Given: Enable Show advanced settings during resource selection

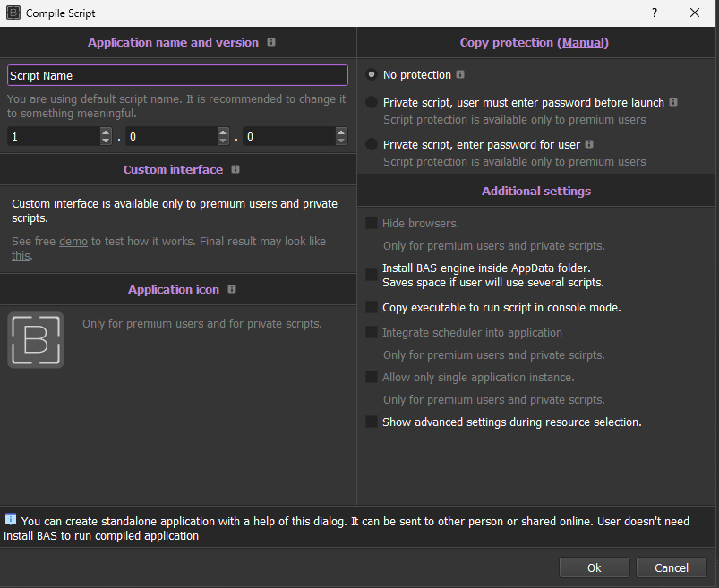Looking at the screenshot, I should (x=372, y=422).
